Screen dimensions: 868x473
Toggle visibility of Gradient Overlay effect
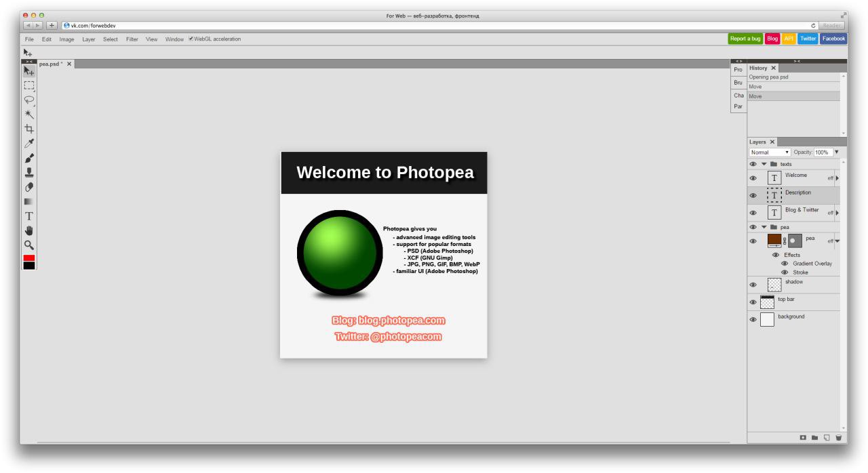tap(785, 264)
